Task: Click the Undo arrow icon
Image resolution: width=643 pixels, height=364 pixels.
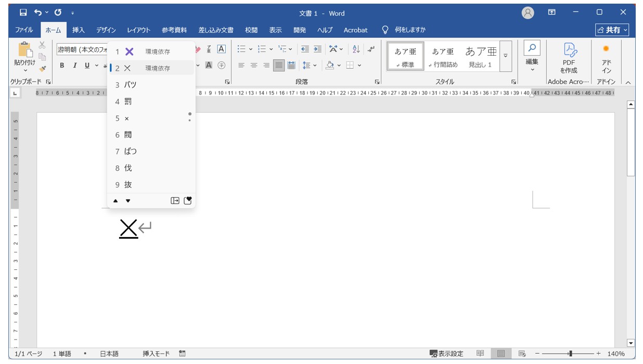Action: 38,12
